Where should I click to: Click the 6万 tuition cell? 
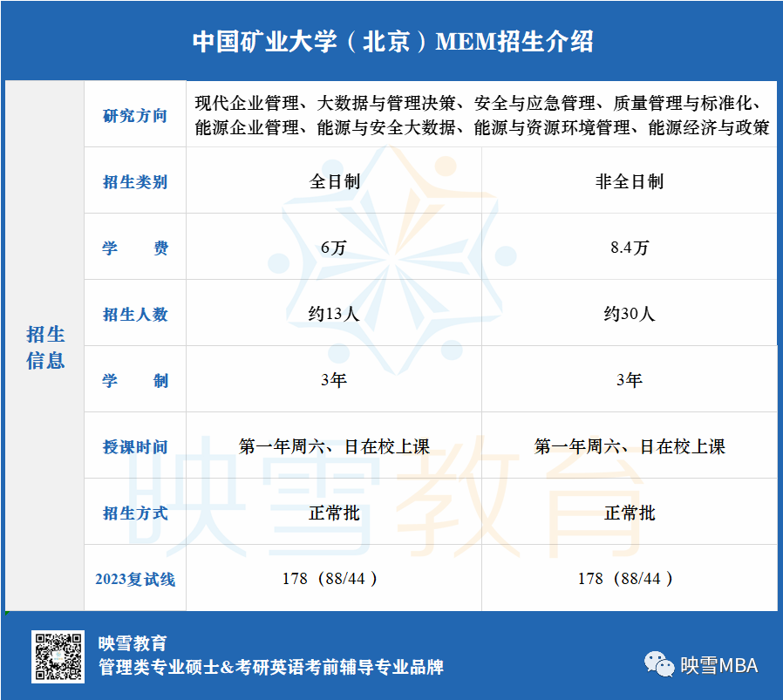coord(334,248)
